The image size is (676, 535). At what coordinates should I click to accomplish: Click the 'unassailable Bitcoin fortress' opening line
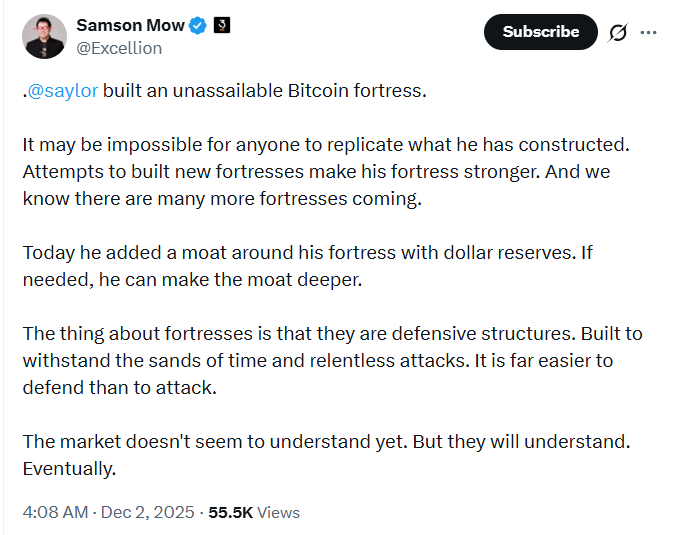point(263,90)
